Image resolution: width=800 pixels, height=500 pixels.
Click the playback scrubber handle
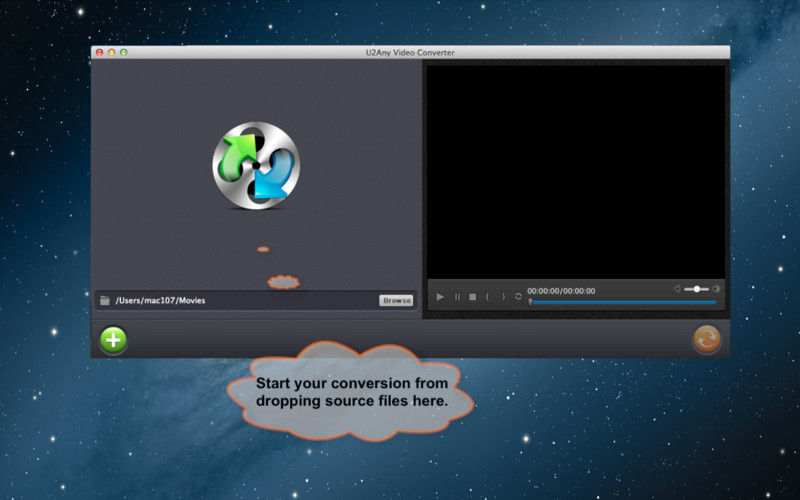531,303
